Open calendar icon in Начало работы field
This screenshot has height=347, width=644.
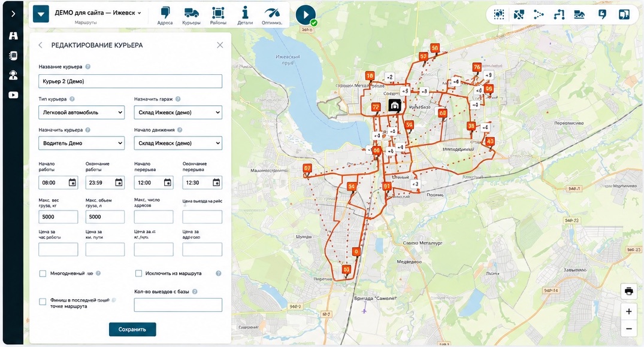[x=72, y=182]
